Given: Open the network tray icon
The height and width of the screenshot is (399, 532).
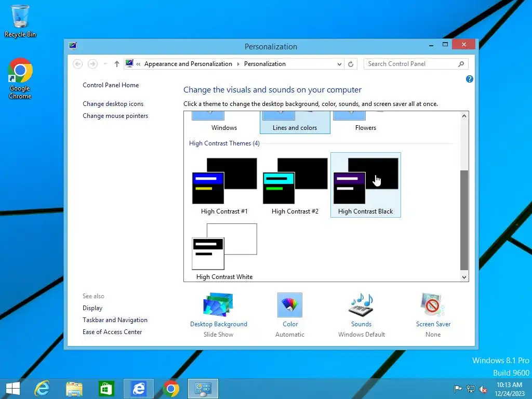Looking at the screenshot, I should 471,389.
